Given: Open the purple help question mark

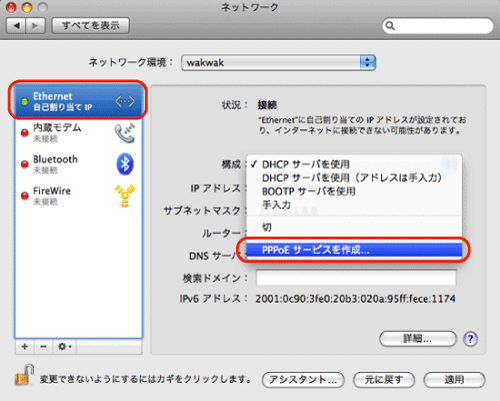Looking at the screenshot, I should coord(470,339).
